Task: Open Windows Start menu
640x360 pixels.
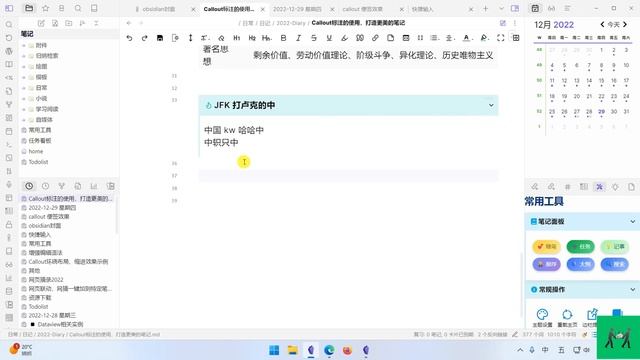Action: 274,350
